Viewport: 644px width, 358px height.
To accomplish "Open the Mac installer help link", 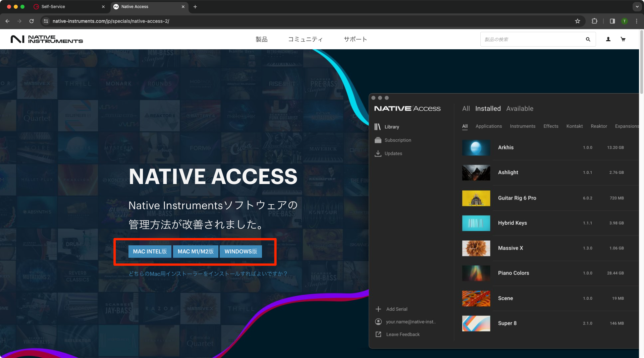I will 208,274.
